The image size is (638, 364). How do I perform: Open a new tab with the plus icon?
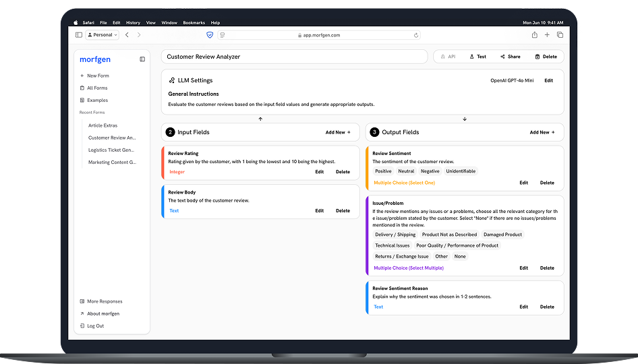(x=547, y=35)
